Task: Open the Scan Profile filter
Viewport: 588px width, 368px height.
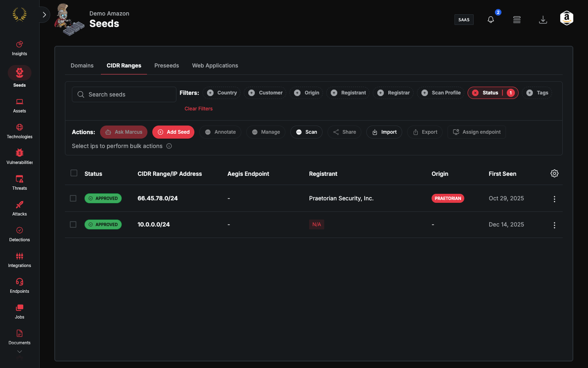Action: coord(441,93)
